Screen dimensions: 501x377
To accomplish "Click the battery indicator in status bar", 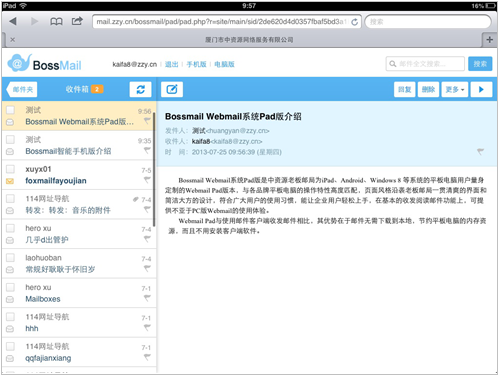I will coord(490,6).
